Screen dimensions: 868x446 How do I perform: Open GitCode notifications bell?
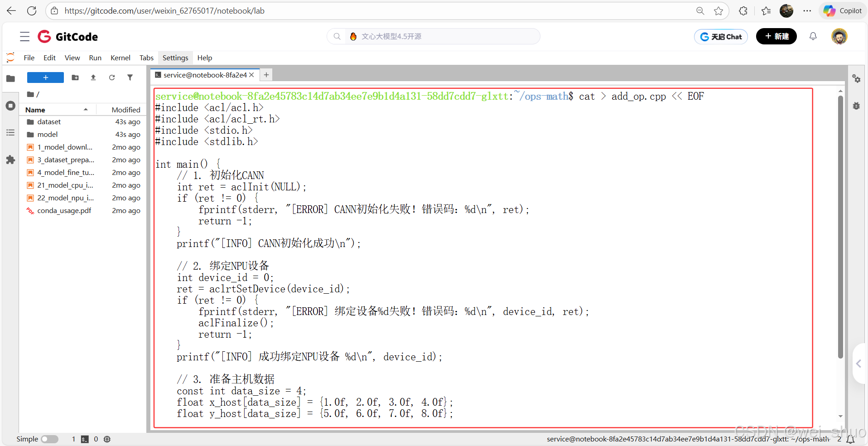(813, 36)
